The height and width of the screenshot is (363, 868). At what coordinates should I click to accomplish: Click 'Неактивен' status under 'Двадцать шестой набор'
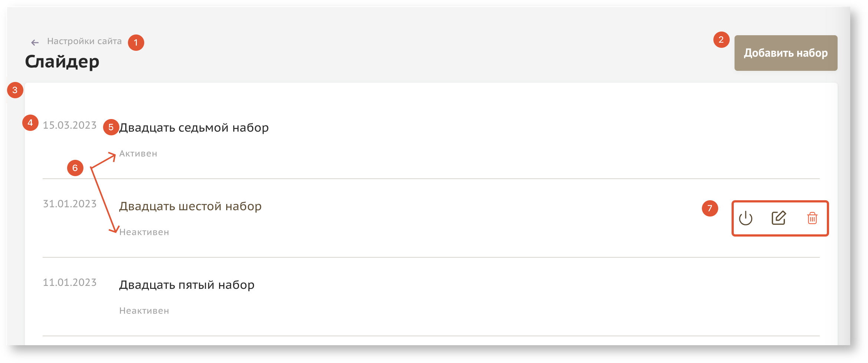coord(144,232)
